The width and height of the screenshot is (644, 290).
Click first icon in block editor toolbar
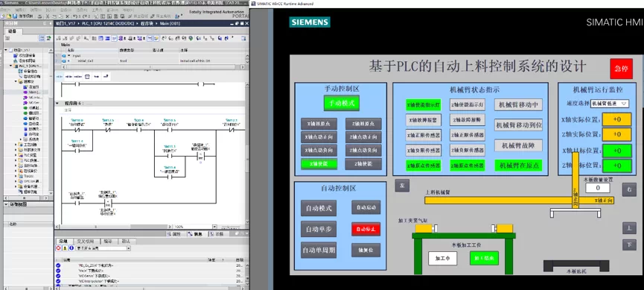click(58, 38)
